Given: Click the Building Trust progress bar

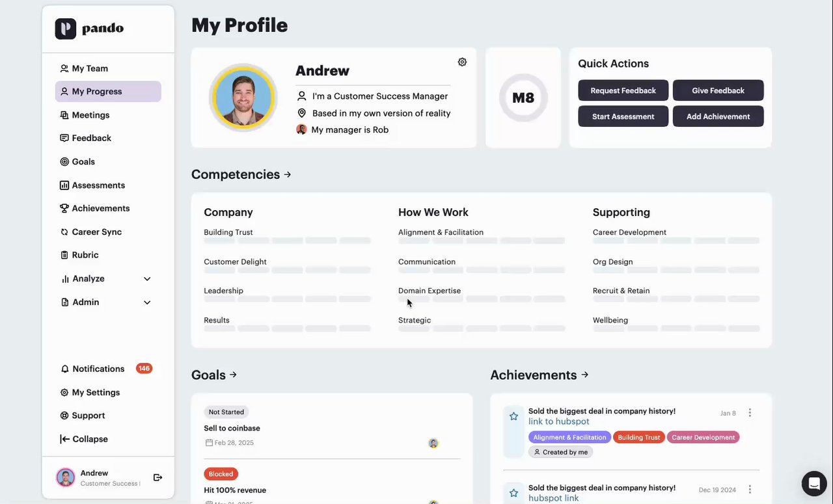Looking at the screenshot, I should pyautogui.click(x=287, y=241).
